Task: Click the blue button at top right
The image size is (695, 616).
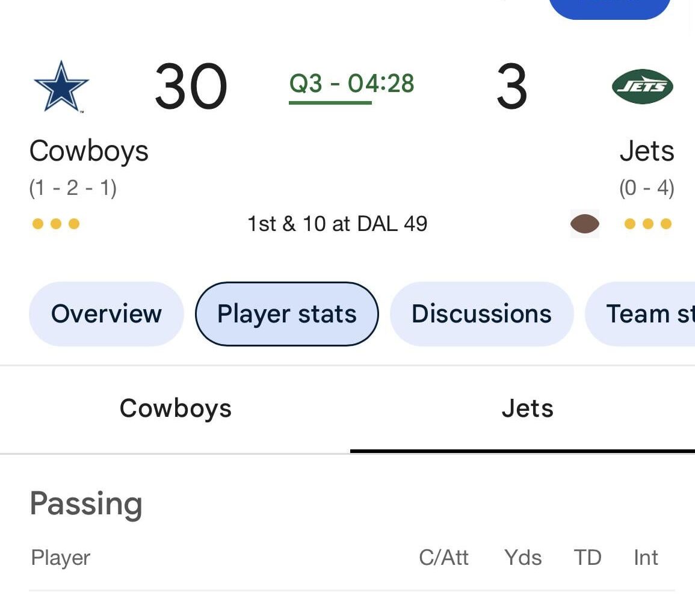Action: [x=610, y=7]
